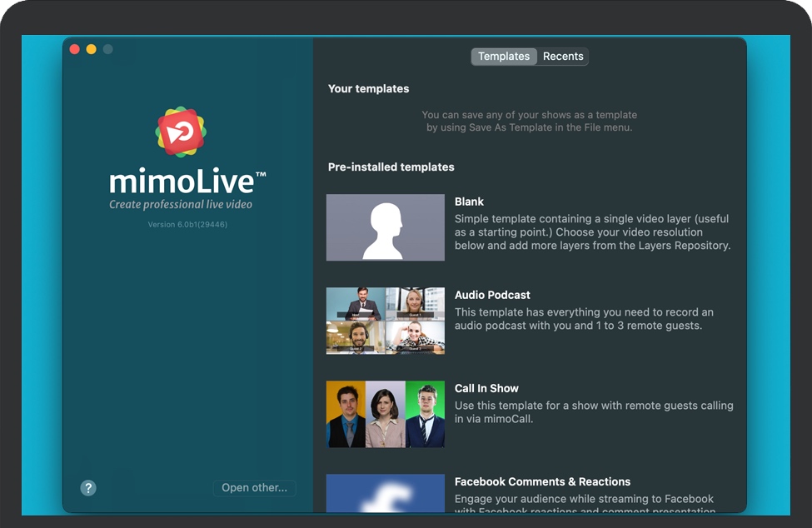
Task: Click the Blank template title
Action: (x=469, y=202)
